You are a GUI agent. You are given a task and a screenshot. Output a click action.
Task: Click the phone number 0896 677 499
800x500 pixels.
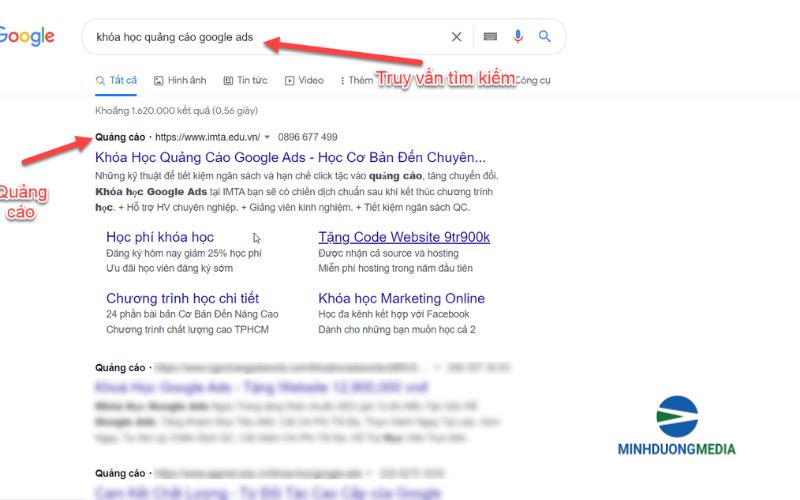pyautogui.click(x=308, y=137)
